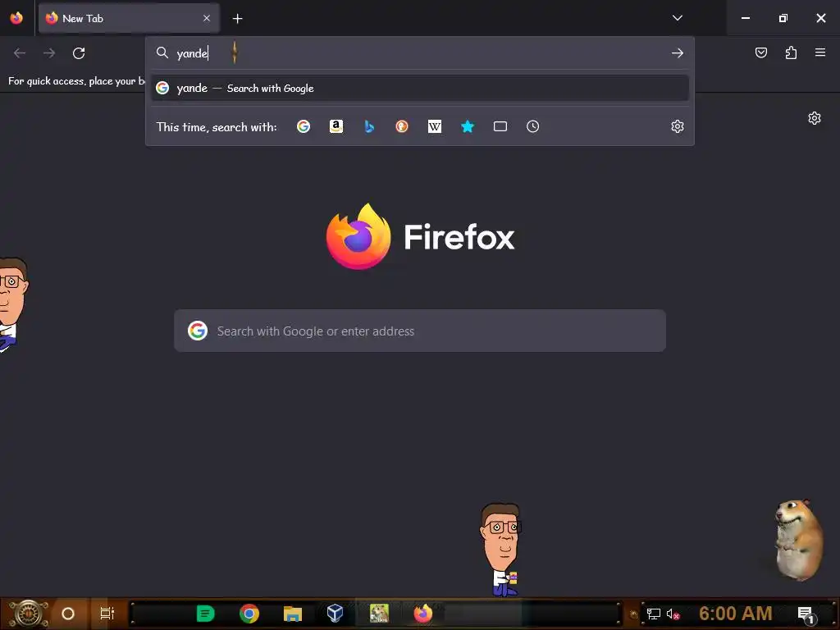
Task: Open the List all tabs dropdown
Action: 677,18
